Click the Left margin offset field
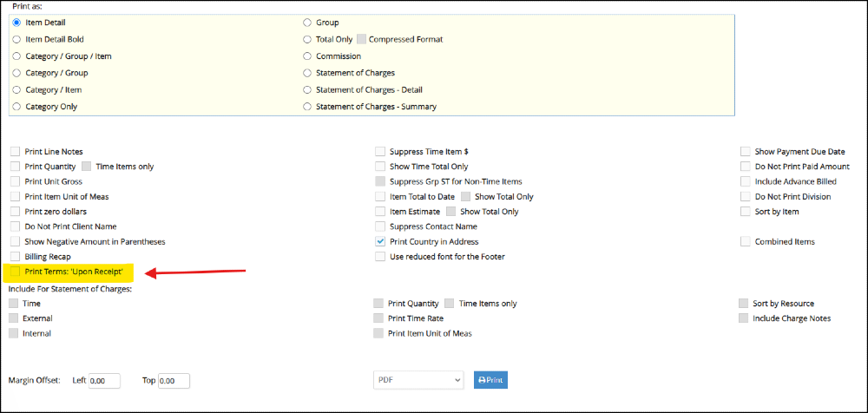The width and height of the screenshot is (868, 413). (x=104, y=381)
